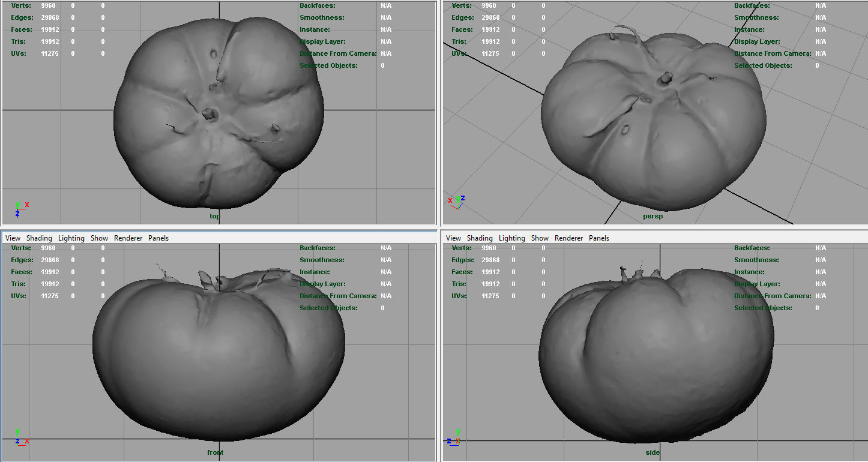Click 'Edges:' HUD label in side view
868x462 pixels.
click(463, 260)
